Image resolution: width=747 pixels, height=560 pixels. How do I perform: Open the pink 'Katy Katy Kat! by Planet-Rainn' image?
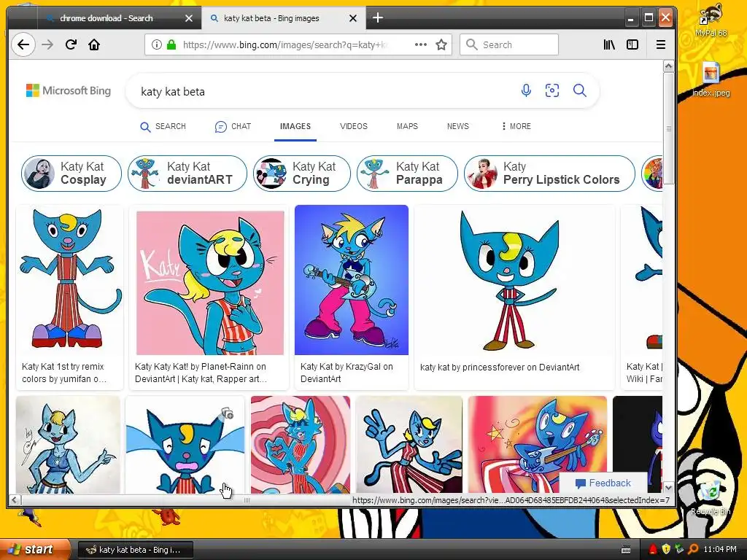[209, 283]
